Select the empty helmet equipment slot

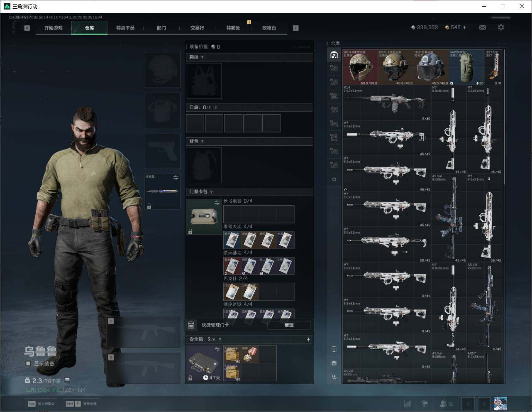pos(162,69)
